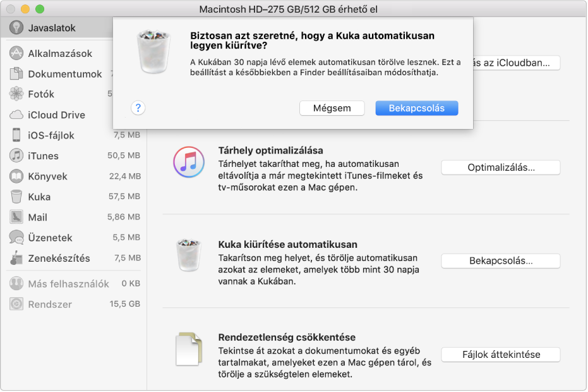Click the Tárhely optimalizálása heading
Image resolution: width=588 pixels, height=392 pixels.
(270, 150)
